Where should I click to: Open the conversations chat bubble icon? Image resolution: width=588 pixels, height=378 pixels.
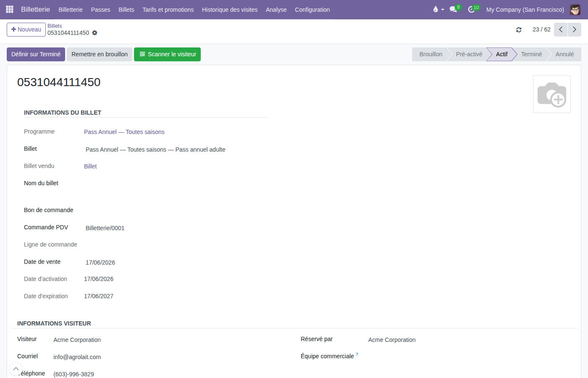453,9
